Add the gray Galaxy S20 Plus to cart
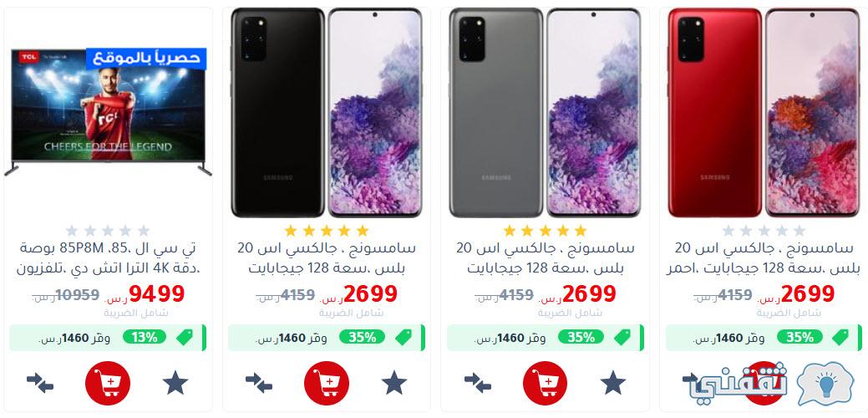The height and width of the screenshot is (418, 868). coord(546,383)
